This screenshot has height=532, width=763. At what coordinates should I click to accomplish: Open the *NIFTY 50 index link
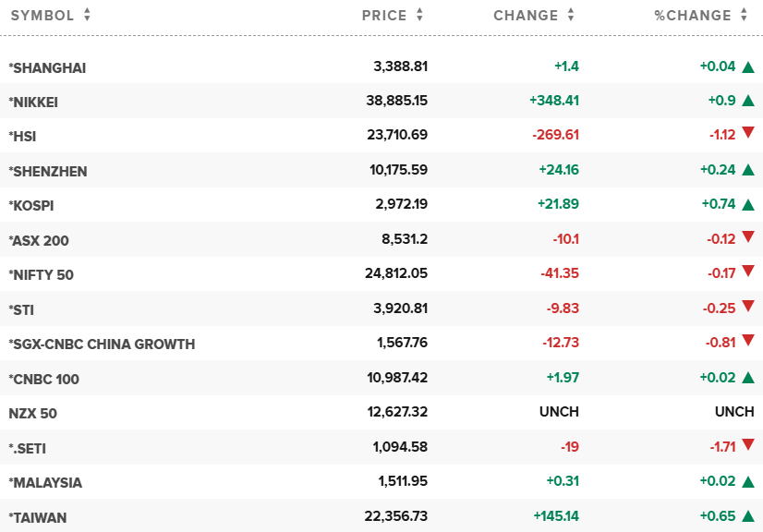[41, 274]
